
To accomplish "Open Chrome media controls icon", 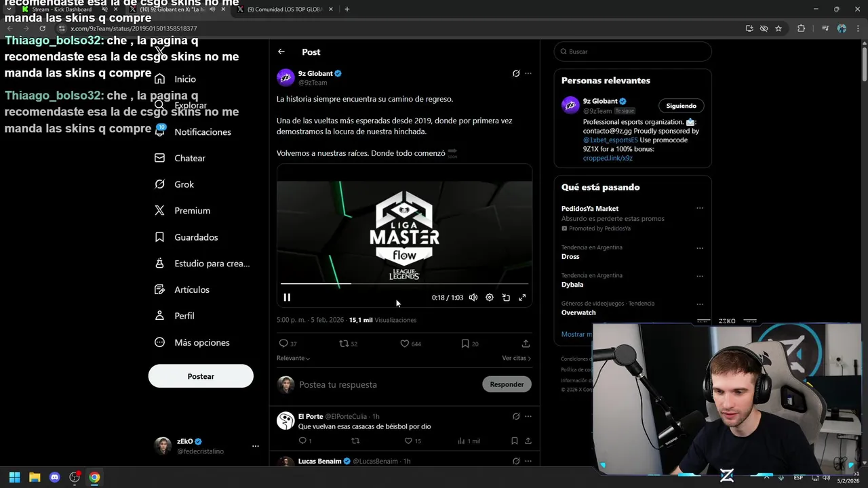I will (825, 28).
